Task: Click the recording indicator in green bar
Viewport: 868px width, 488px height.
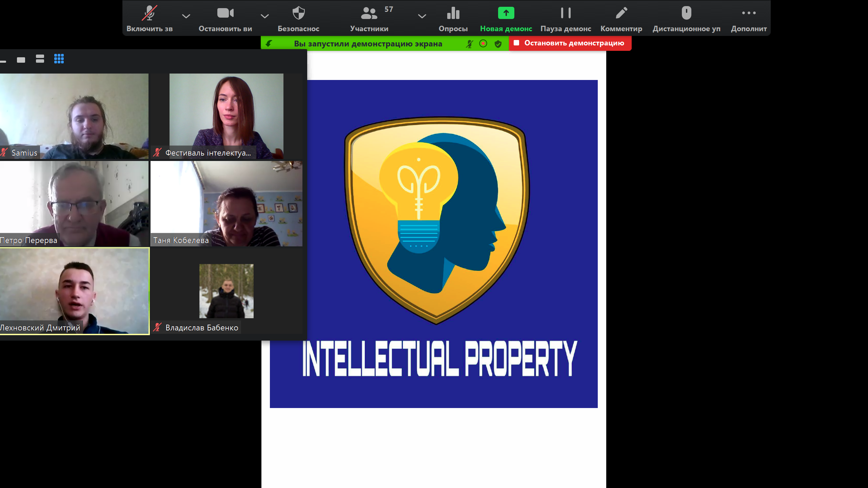Action: pyautogui.click(x=483, y=43)
